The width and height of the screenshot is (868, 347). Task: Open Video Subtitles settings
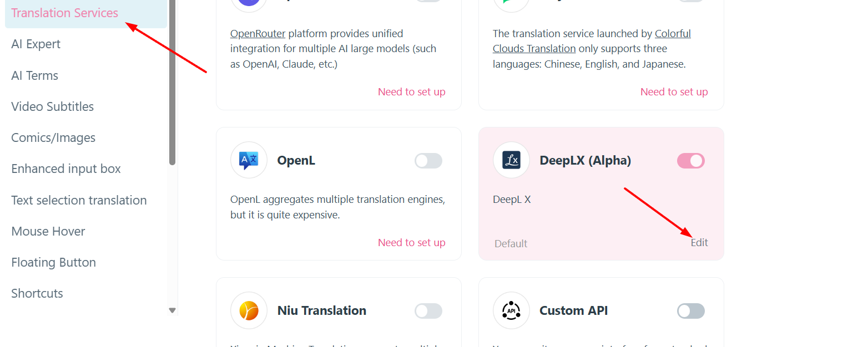pos(53,106)
